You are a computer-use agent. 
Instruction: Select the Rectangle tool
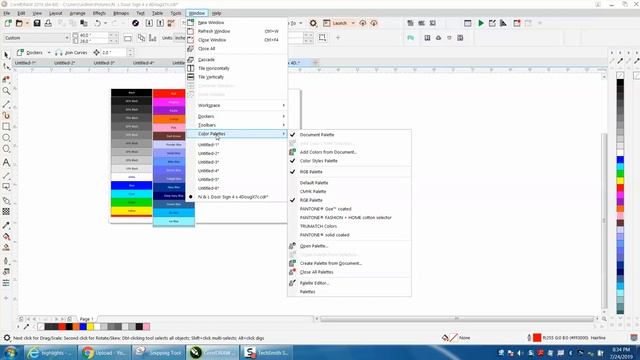6,127
